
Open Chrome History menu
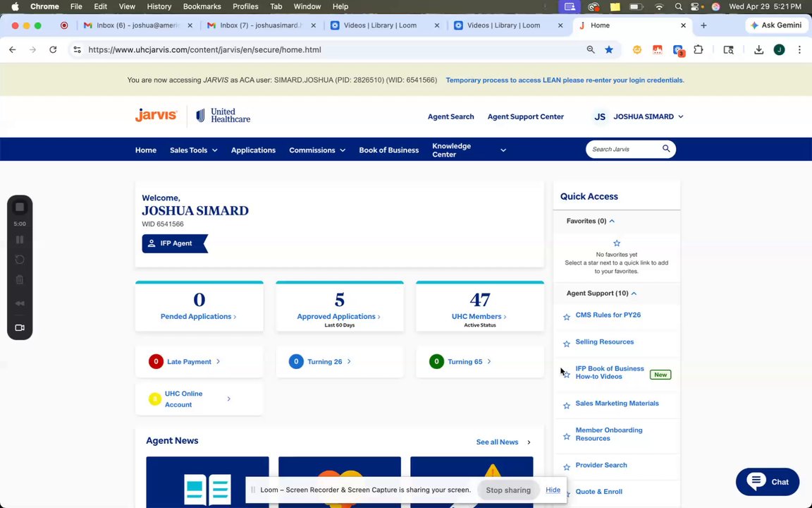[x=159, y=7]
